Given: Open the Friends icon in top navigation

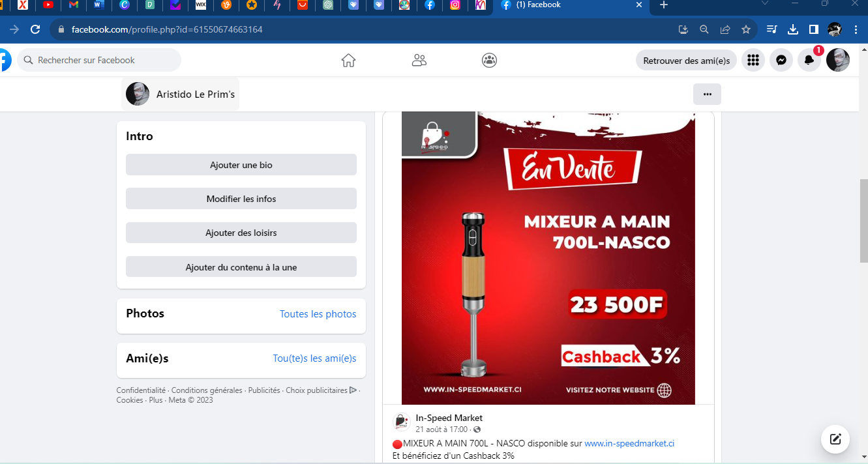Looking at the screenshot, I should (x=419, y=61).
